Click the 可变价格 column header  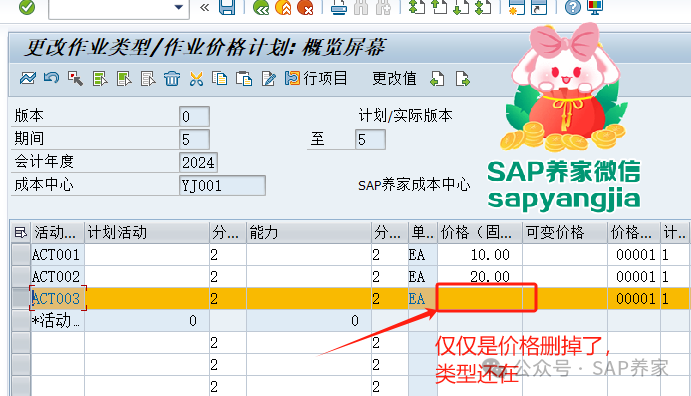(x=565, y=232)
